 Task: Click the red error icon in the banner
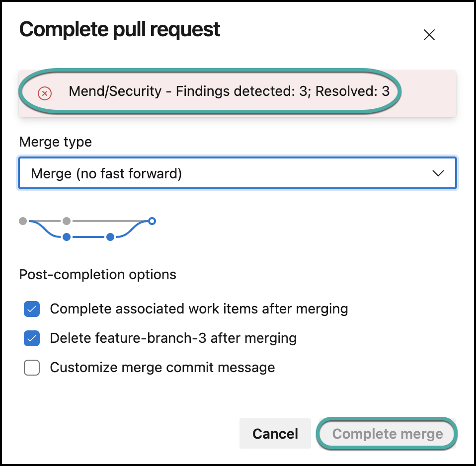click(45, 92)
